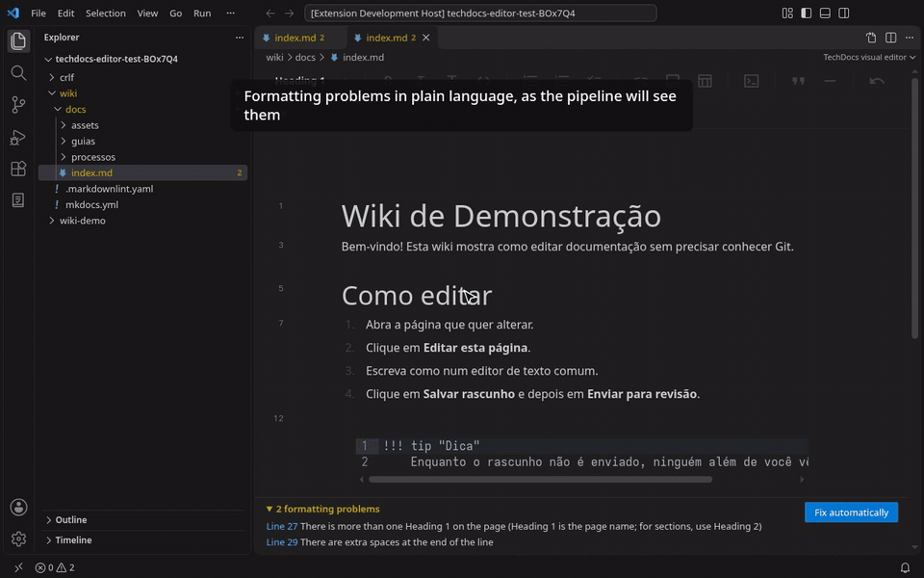Collapse the 2 formatting problems list
The image size is (924, 578).
coord(323,509)
